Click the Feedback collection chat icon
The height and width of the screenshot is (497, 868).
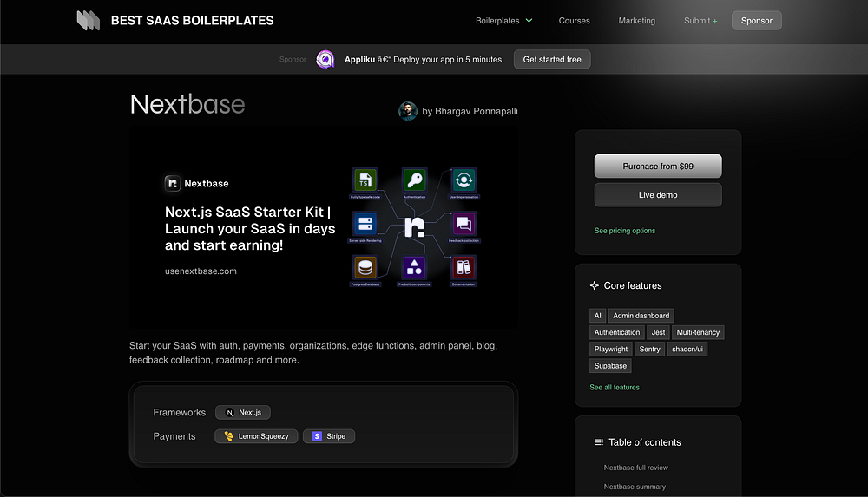coord(464,224)
